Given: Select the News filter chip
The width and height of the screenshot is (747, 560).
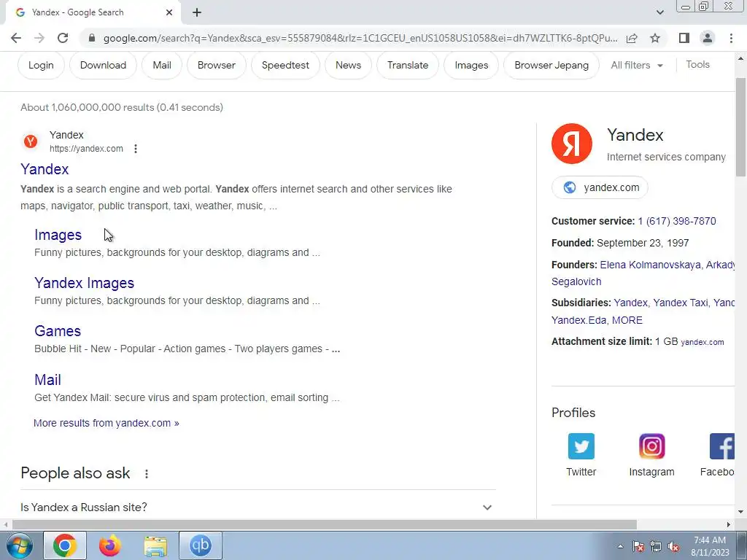Looking at the screenshot, I should tap(348, 65).
